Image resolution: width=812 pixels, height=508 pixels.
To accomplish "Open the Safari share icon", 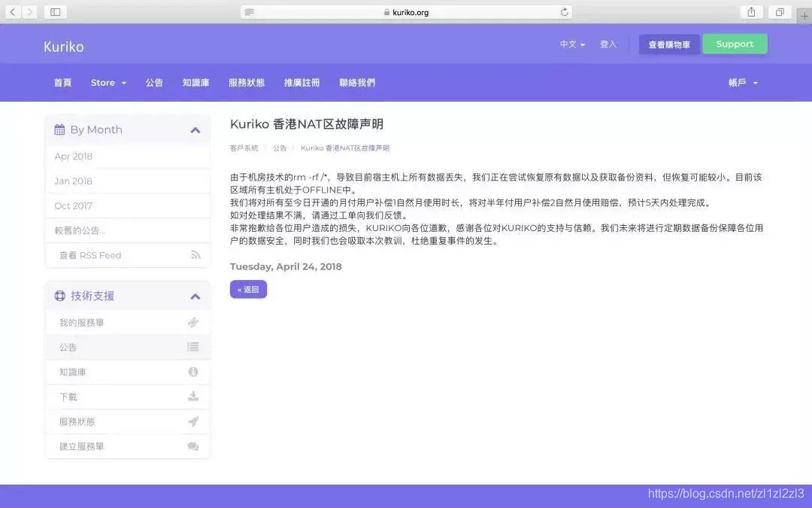I will coord(751,12).
